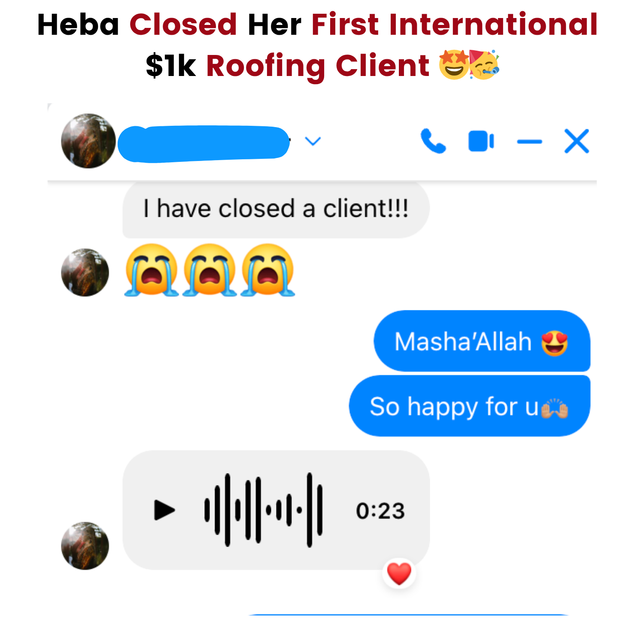
Task: Click the voice message waveform
Action: 263,510
